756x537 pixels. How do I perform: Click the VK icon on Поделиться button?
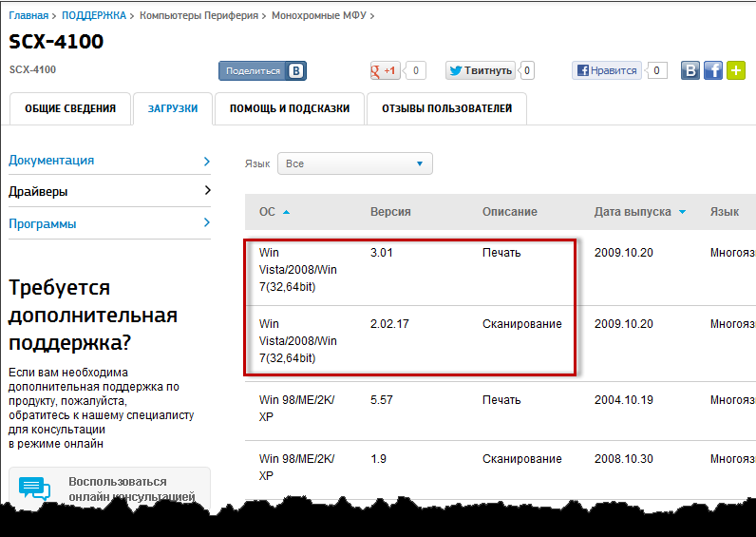pos(295,71)
